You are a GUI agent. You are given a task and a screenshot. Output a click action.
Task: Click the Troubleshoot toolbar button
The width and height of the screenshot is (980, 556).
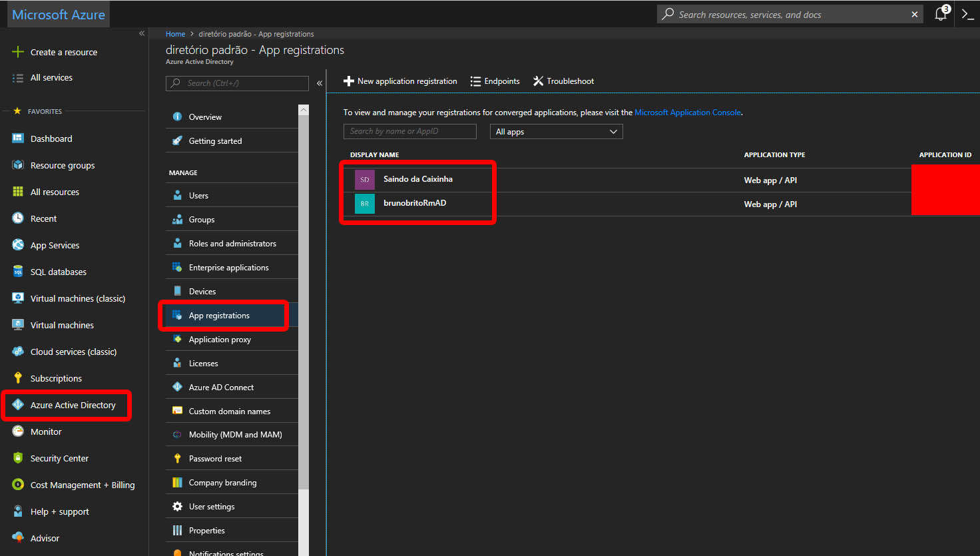tap(563, 81)
